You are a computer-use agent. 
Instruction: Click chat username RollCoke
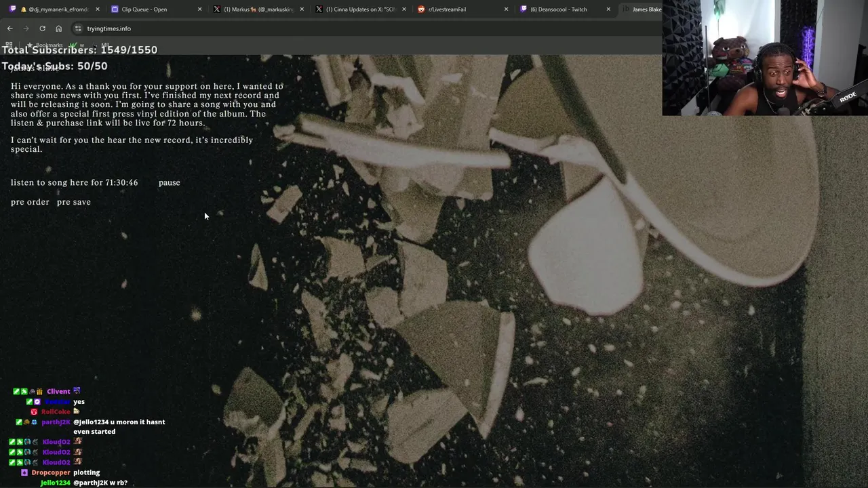point(56,411)
